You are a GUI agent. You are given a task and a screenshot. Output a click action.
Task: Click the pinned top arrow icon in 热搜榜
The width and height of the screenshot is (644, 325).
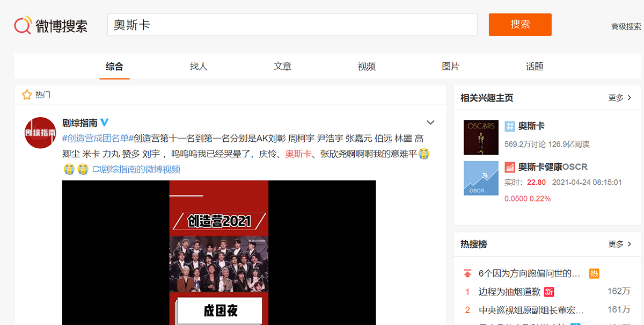pos(467,273)
